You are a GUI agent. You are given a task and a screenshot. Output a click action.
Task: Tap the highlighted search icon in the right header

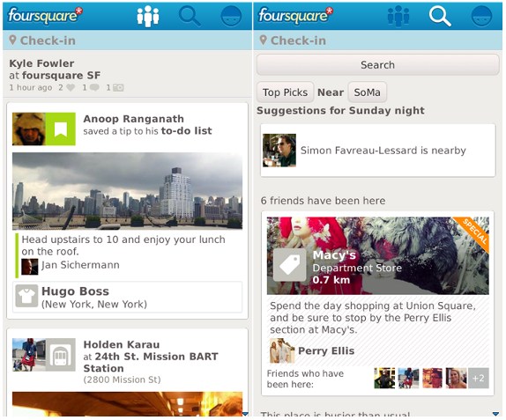tap(440, 16)
